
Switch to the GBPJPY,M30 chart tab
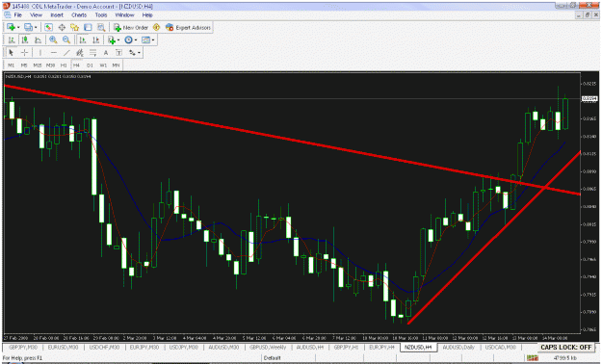(23, 347)
